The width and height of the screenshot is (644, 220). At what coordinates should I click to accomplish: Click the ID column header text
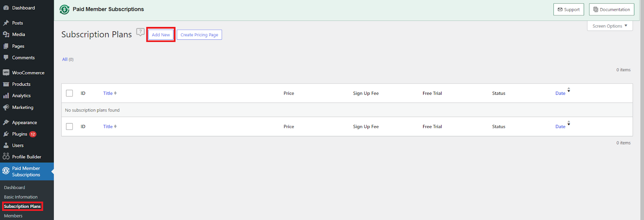83,93
